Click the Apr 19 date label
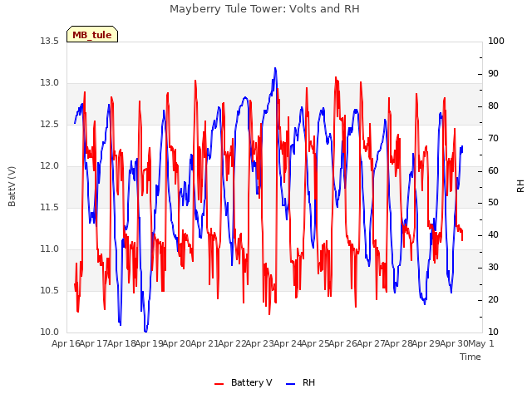Viewport: 532px width, 399px height. pyautogui.click(x=150, y=343)
